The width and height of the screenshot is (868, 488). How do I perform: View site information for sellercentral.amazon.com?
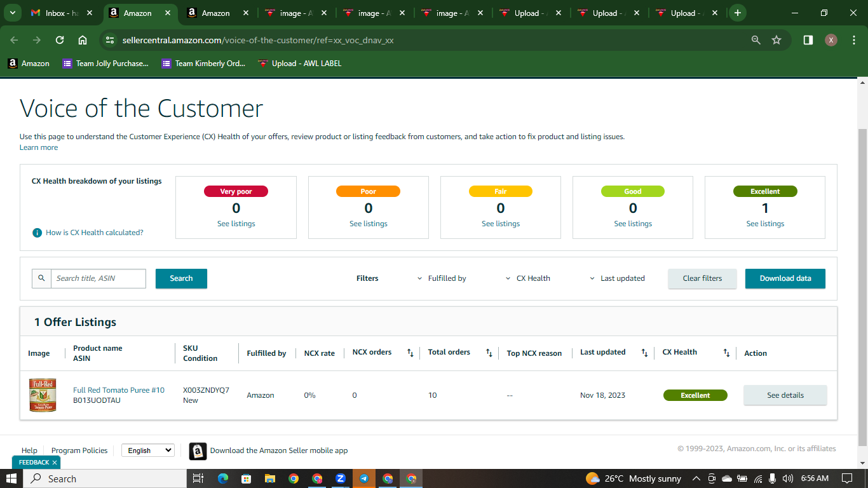[110, 40]
